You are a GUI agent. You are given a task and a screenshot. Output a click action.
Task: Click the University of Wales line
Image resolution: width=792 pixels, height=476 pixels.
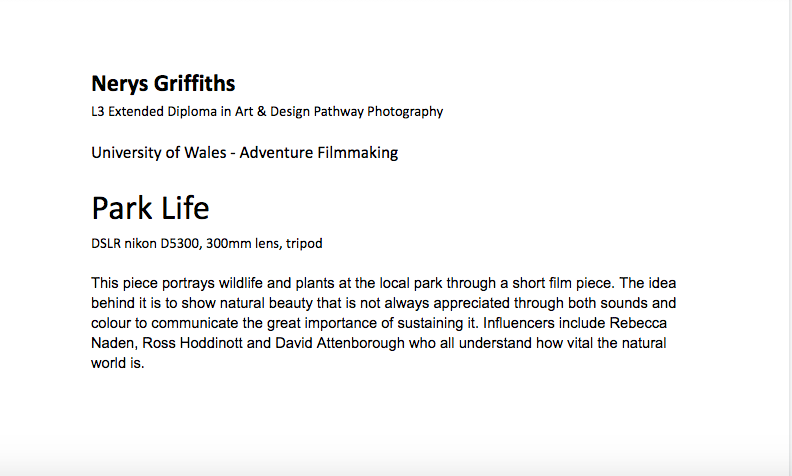[x=244, y=153]
